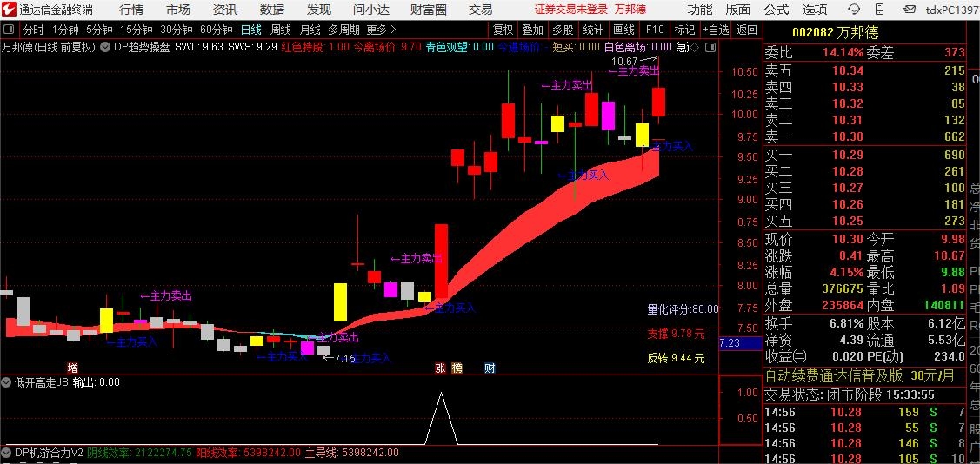Screen dimensions: 980x464
Task: Click the 统计 statistics button
Action: click(x=593, y=30)
